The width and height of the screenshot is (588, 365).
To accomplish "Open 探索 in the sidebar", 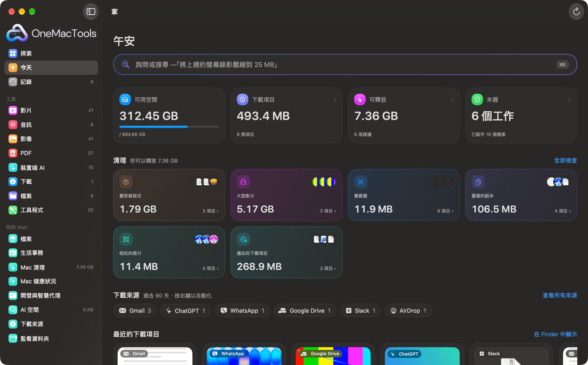I will pyautogui.click(x=51, y=53).
